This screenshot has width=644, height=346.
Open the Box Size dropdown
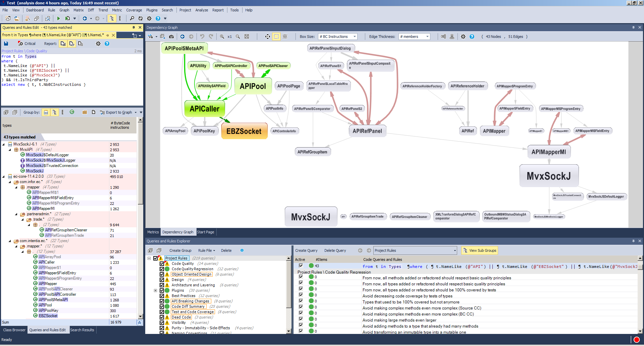[x=337, y=37]
